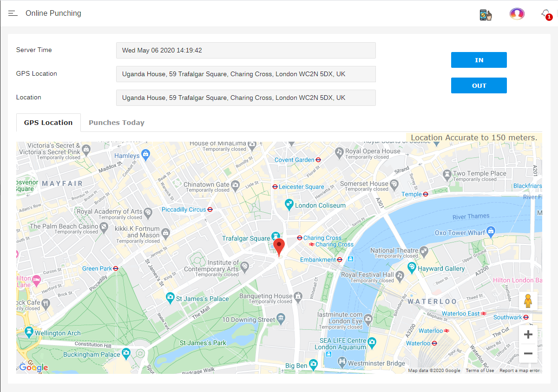The width and height of the screenshot is (558, 392).
Task: Click Location Accurate to 150 meters text
Action: point(474,137)
